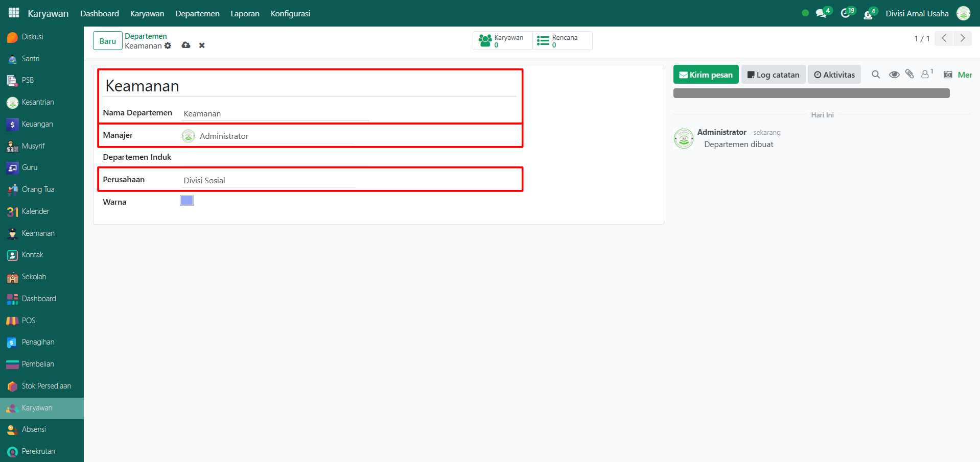This screenshot has width=980, height=462.
Task: Expand the Departemen Induk dropdown field
Action: (x=271, y=157)
